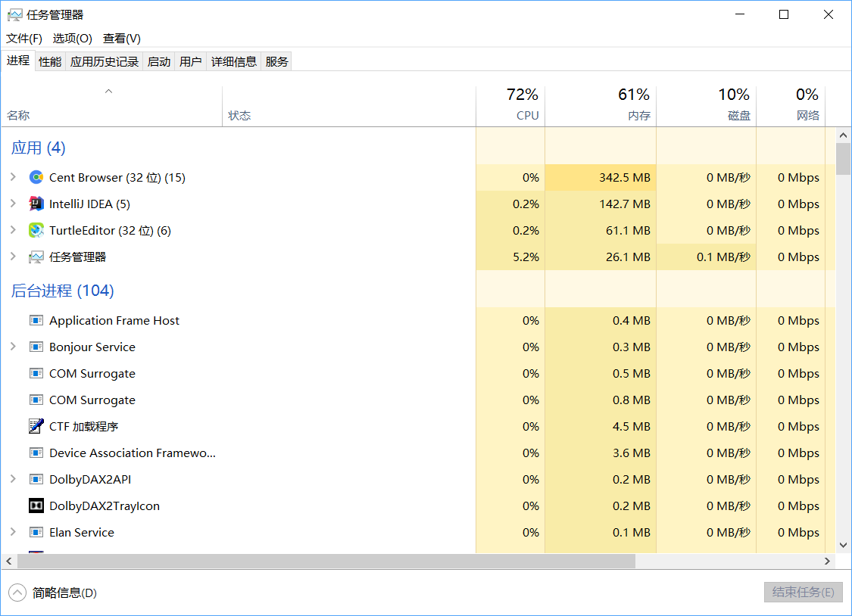The image size is (852, 616).
Task: Sort processes by 磁盘 column
Action: 707,107
